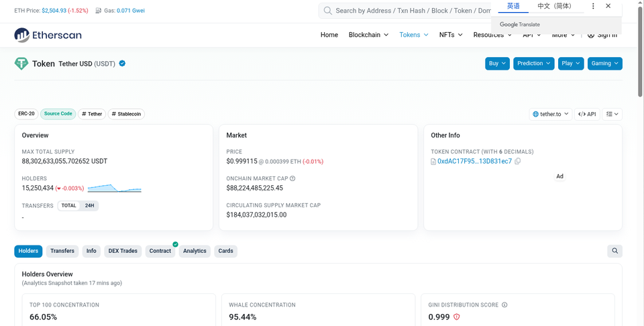Expand the Blockchain menu

coord(368,35)
